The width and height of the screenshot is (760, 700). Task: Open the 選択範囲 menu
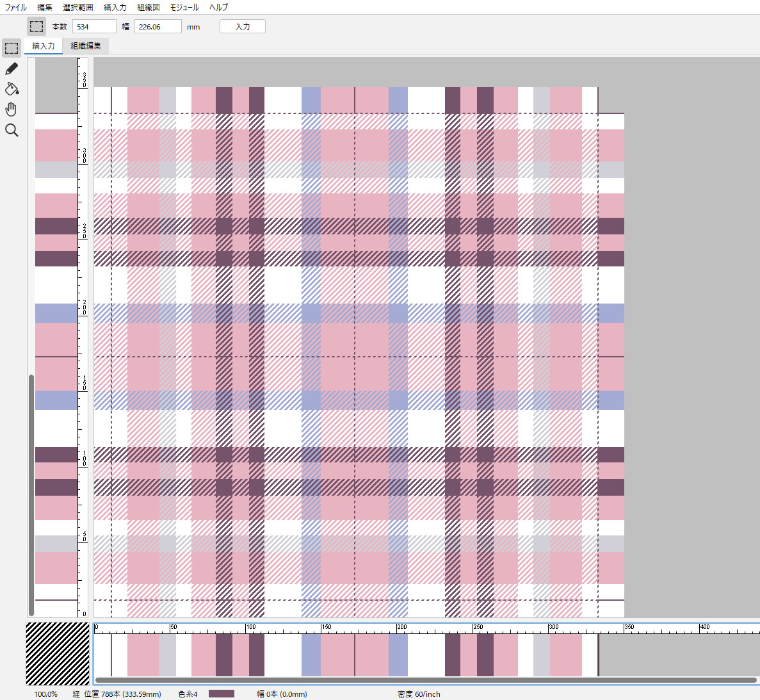coord(78,8)
